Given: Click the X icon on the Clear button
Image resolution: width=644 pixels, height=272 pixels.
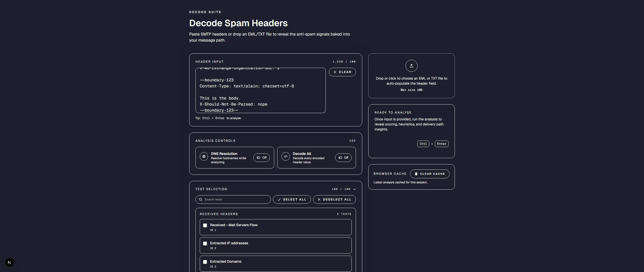Looking at the screenshot, I should 335,72.
